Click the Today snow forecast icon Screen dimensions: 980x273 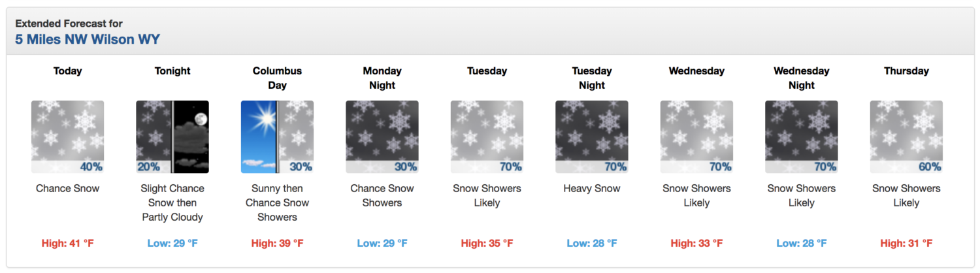[67, 136]
